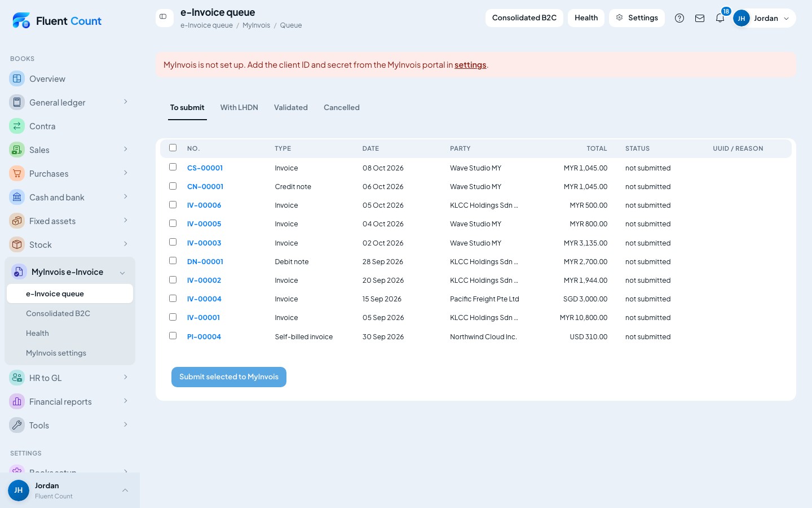This screenshot has width=812, height=508.
Task: Open the mail envelope icon
Action: click(700, 18)
